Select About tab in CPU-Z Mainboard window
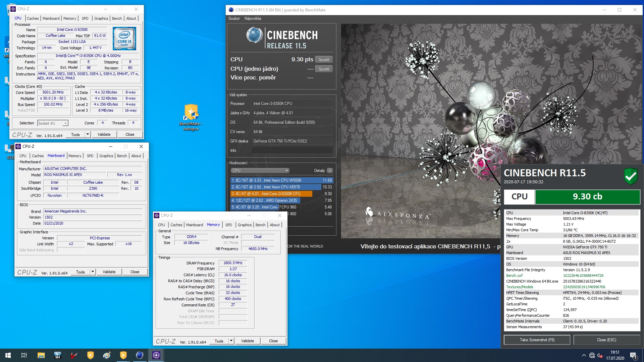This screenshot has height=362, width=644. (x=136, y=156)
